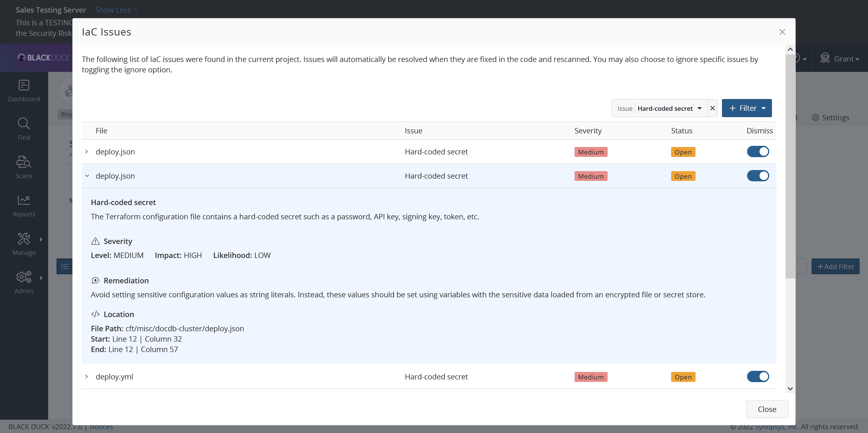Open the Reports panel from the sidebar
This screenshot has width=868, height=433.
tap(24, 206)
